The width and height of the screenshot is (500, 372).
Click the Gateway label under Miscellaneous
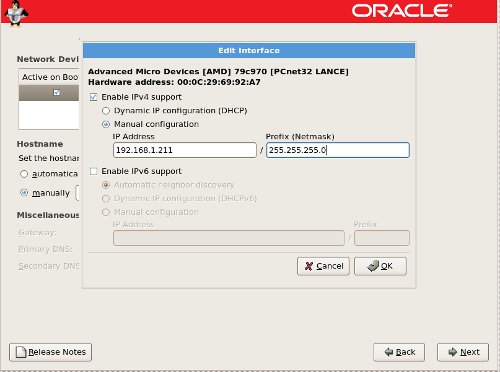coord(37,232)
